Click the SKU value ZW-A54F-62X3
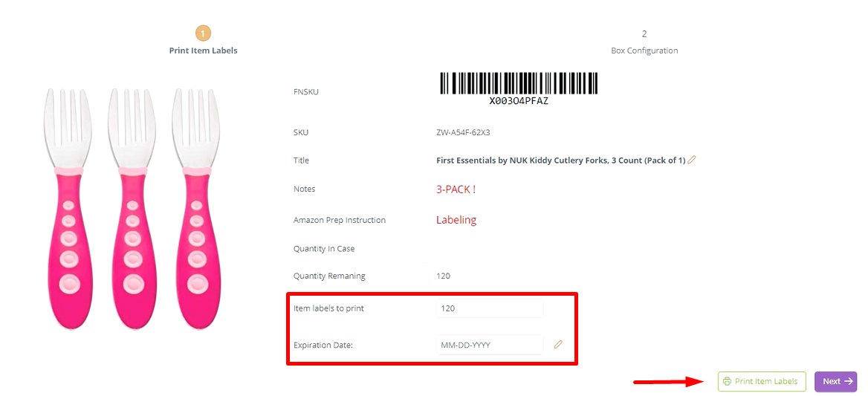868x396 pixels. click(463, 133)
